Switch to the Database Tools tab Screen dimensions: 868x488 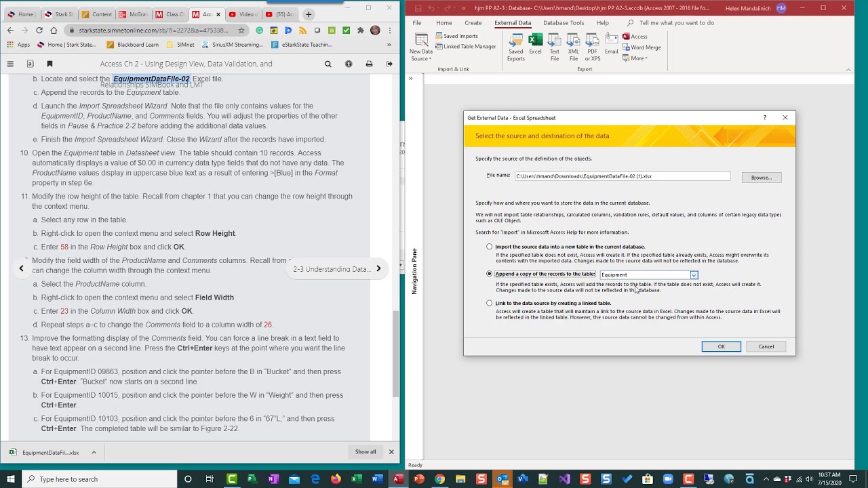564,22
